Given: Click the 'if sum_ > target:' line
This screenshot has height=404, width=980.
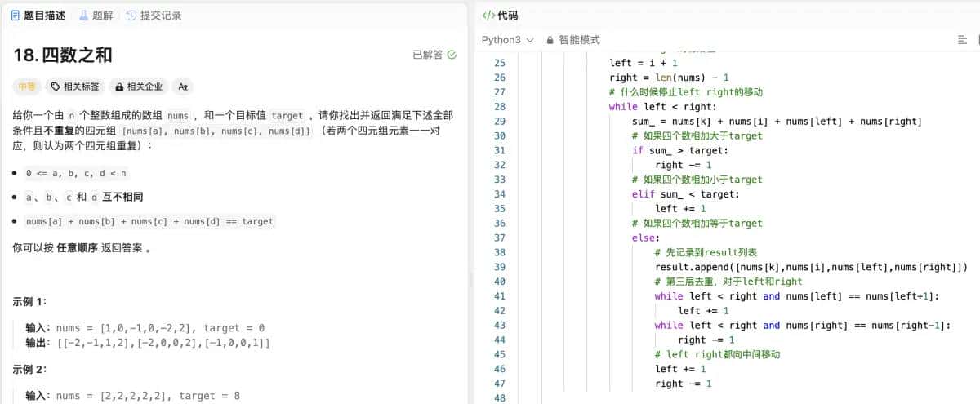Looking at the screenshot, I should [679, 150].
